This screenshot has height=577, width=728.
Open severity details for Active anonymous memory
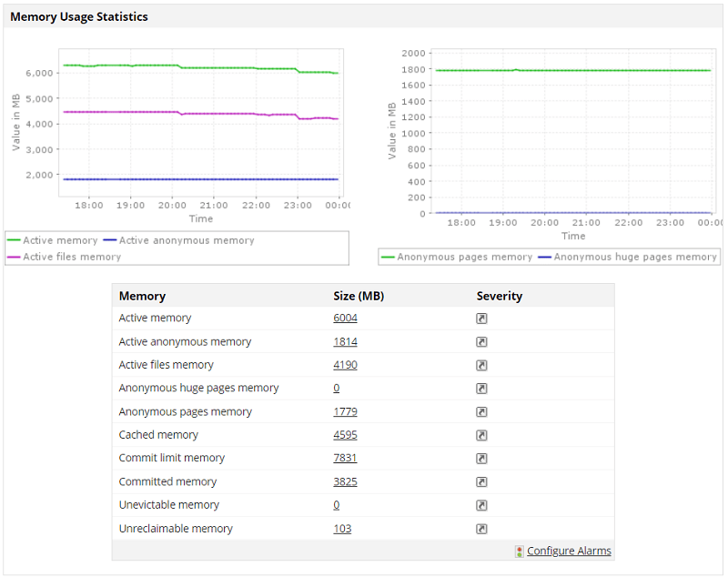(x=483, y=341)
